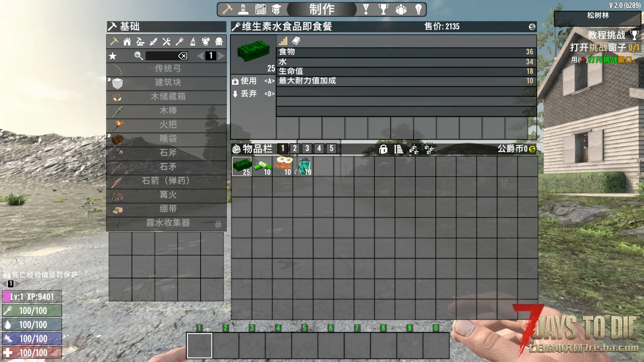Go to previous recipe page arrow
The width and height of the screenshot is (644, 362).
tap(200, 56)
